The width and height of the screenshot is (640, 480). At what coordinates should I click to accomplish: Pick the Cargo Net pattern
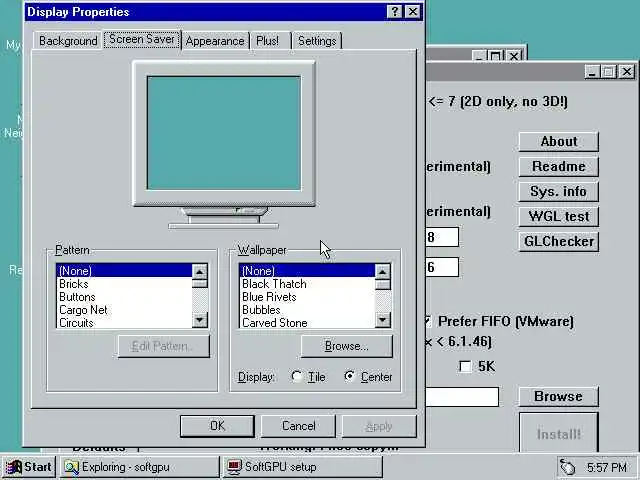pos(124,310)
